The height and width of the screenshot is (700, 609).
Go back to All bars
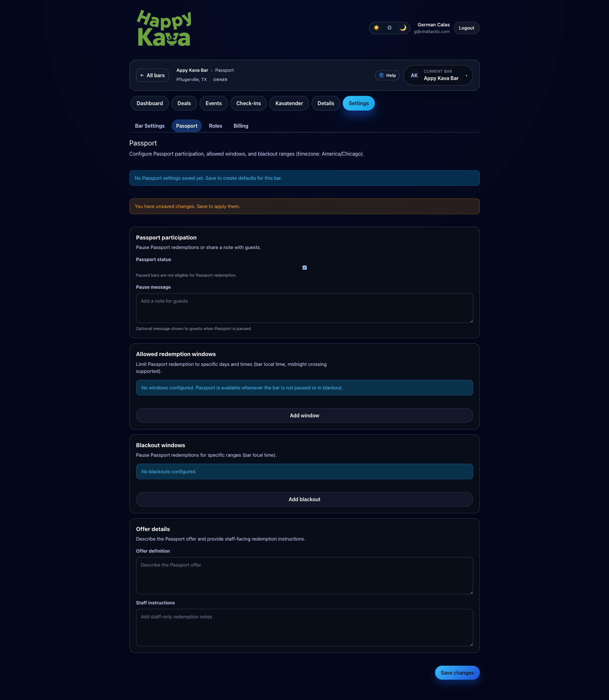coord(152,76)
